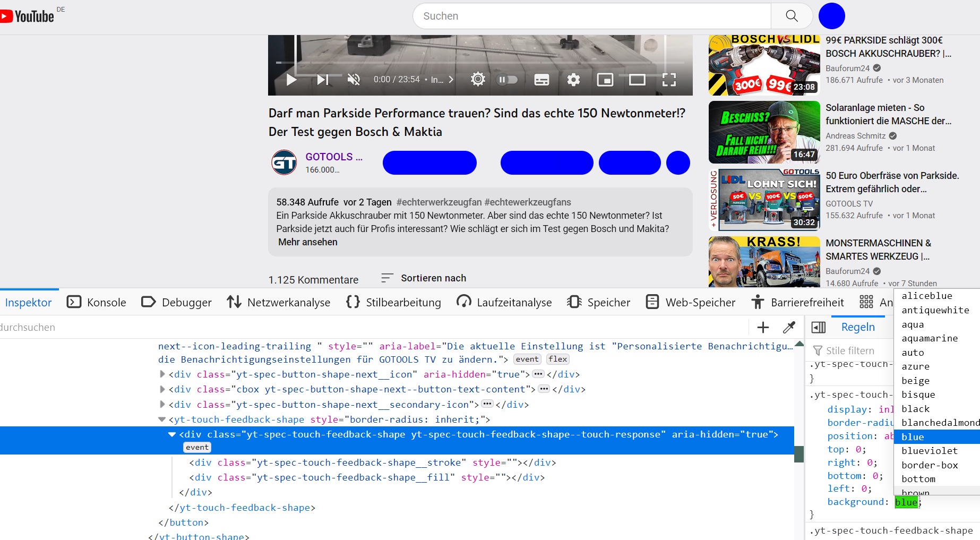Screen dimensions: 980x540
Task: Open the Andreas Schmitz channel link
Action: (x=856, y=136)
